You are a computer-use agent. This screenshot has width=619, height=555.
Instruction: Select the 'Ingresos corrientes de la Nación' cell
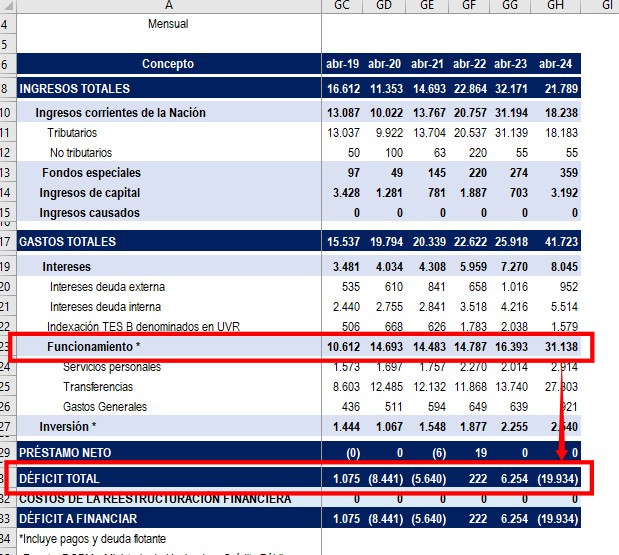[x=169, y=112]
